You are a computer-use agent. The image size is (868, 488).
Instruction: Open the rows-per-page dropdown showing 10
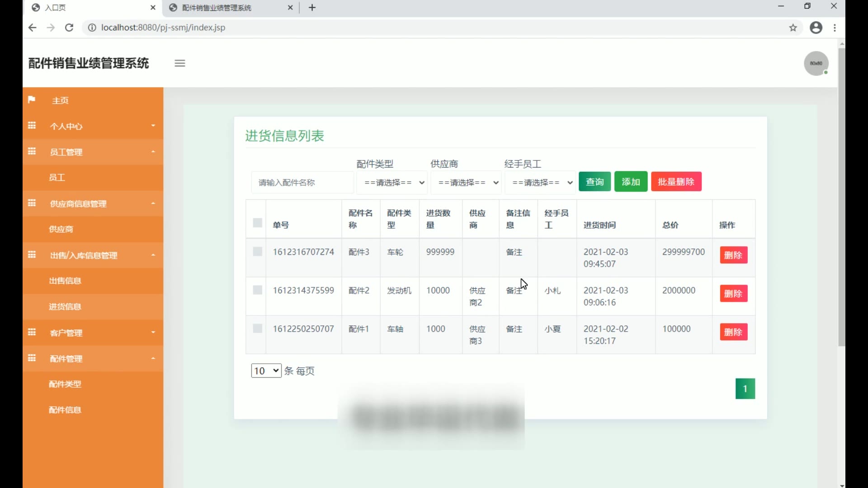[266, 371]
